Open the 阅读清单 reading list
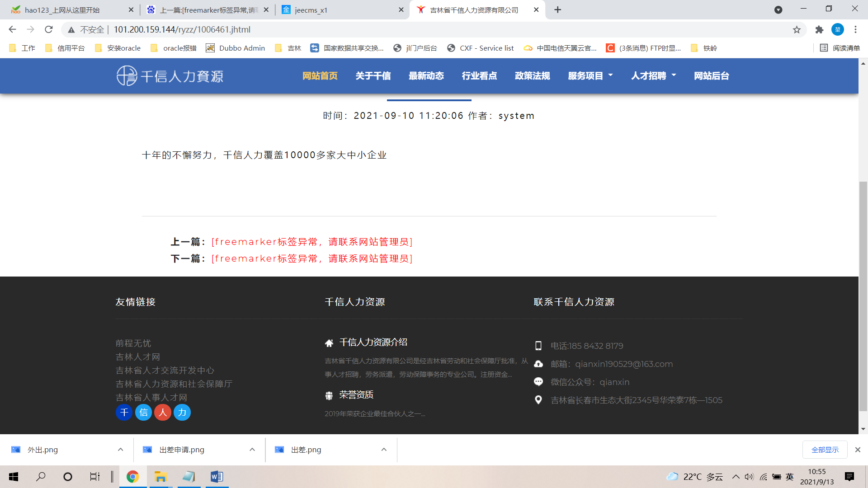 pos(840,48)
